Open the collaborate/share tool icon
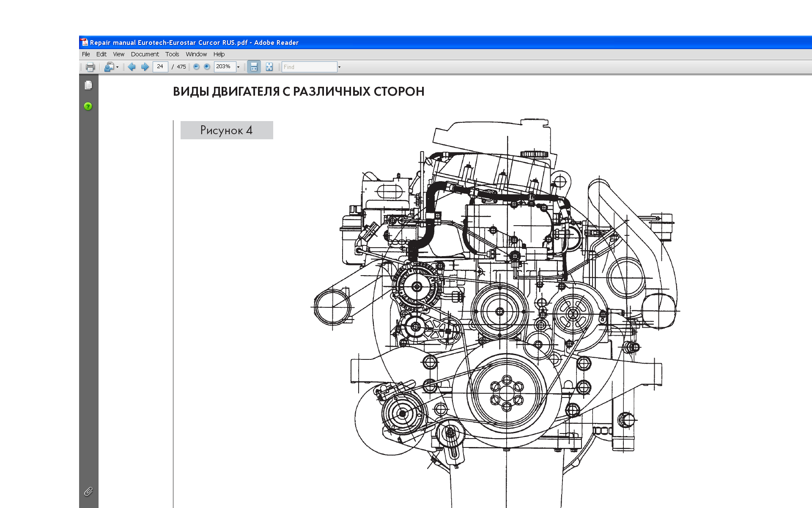Image resolution: width=812 pixels, height=508 pixels. click(x=109, y=67)
